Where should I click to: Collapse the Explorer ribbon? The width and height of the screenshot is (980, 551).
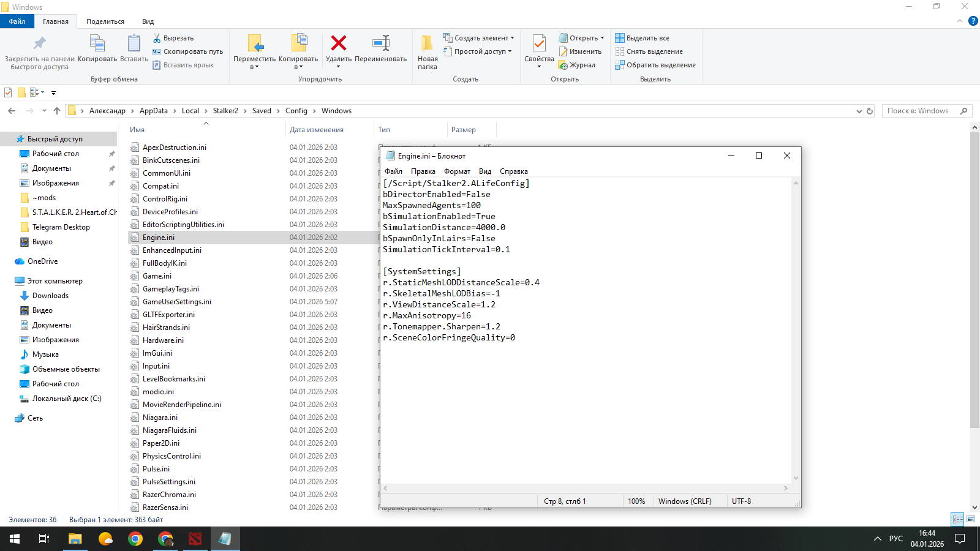coord(959,21)
